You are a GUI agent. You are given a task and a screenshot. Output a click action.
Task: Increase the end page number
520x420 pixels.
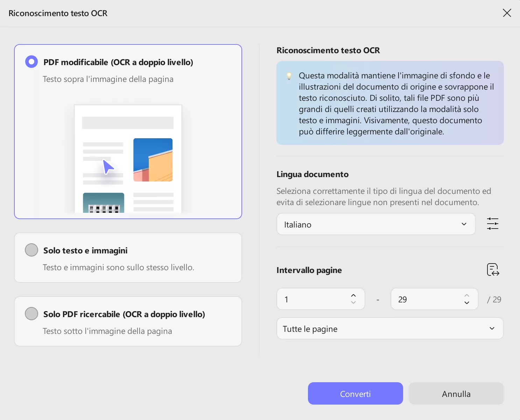[x=467, y=296]
